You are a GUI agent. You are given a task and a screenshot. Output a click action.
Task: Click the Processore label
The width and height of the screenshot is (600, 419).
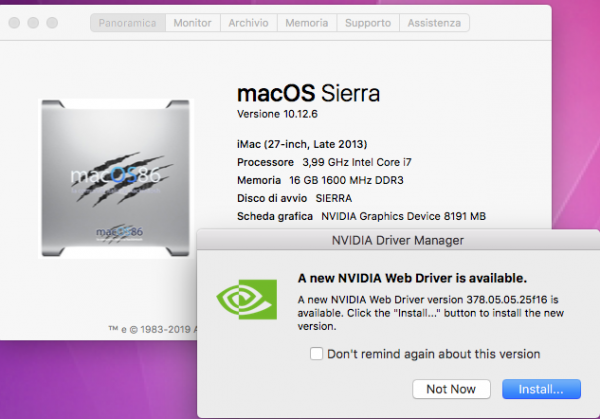coord(265,162)
